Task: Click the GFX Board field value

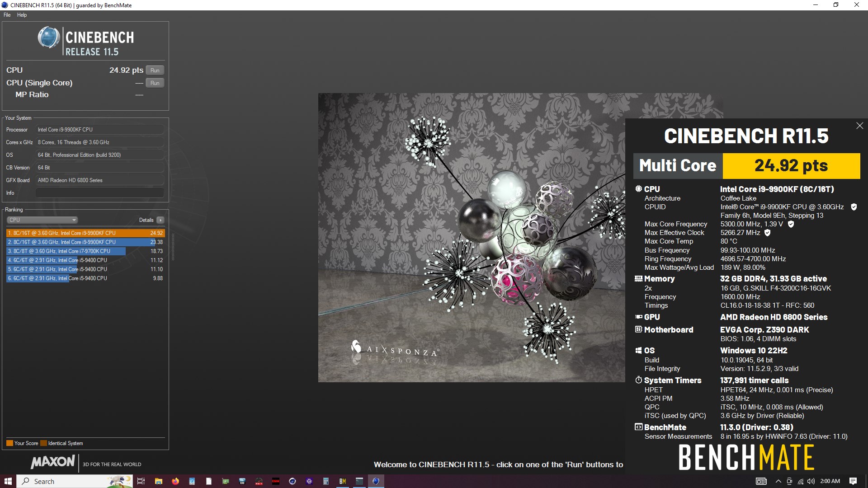Action: [99, 180]
